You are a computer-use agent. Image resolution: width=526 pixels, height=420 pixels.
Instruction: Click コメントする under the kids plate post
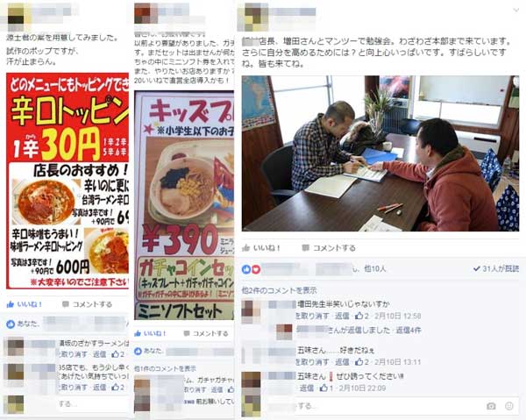coord(206,333)
